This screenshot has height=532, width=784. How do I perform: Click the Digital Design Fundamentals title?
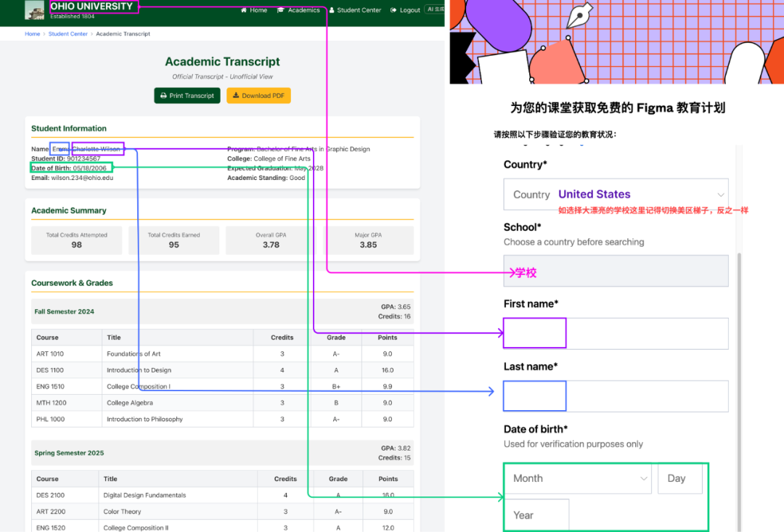click(144, 495)
